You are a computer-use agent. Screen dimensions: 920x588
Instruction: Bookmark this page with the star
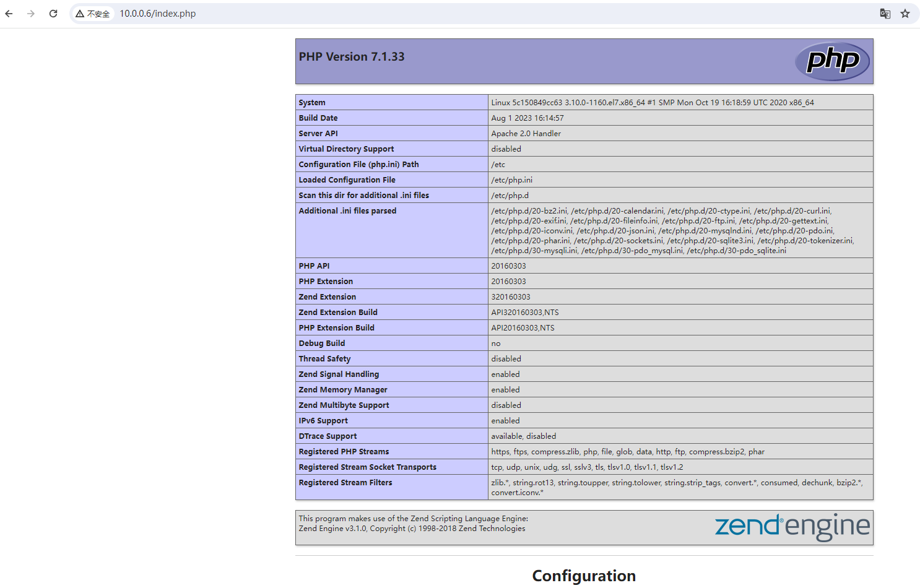[905, 14]
